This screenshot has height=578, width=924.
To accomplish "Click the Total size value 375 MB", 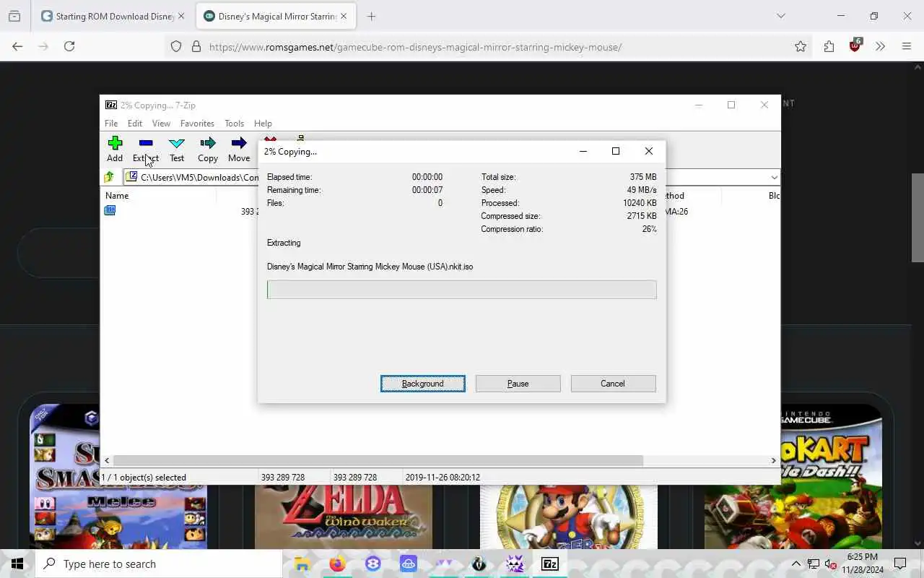I will tap(642, 177).
